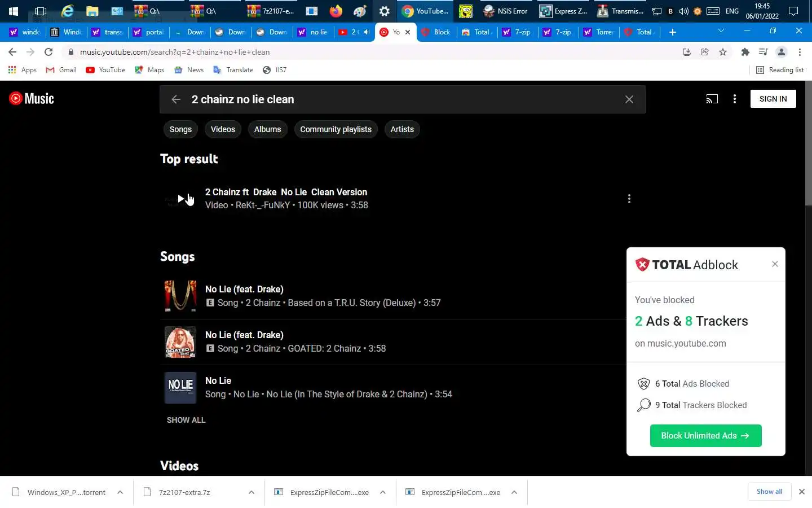The image size is (812, 508).
Task: Open options menu for top result video
Action: (x=629, y=199)
